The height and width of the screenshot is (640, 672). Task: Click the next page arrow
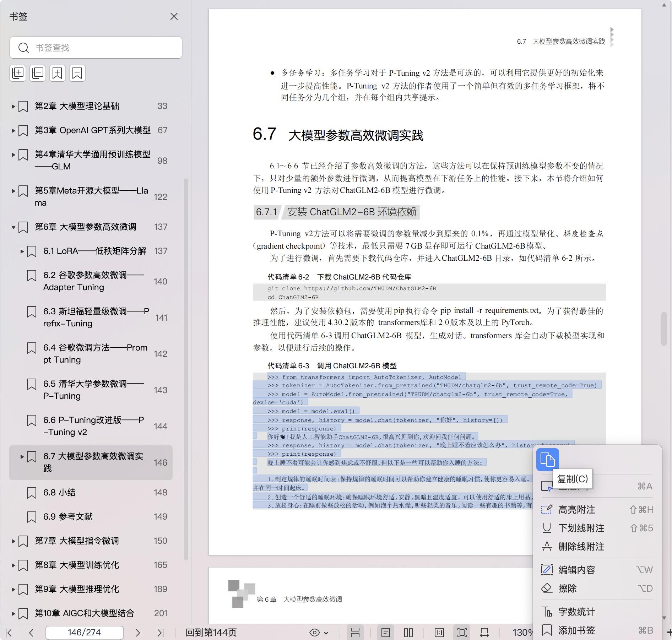point(138,633)
